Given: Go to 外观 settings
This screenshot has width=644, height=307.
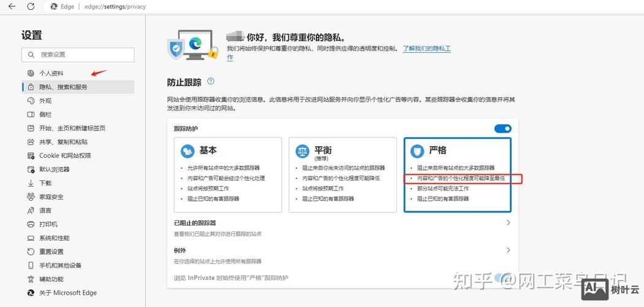Looking at the screenshot, I should (x=78, y=101).
